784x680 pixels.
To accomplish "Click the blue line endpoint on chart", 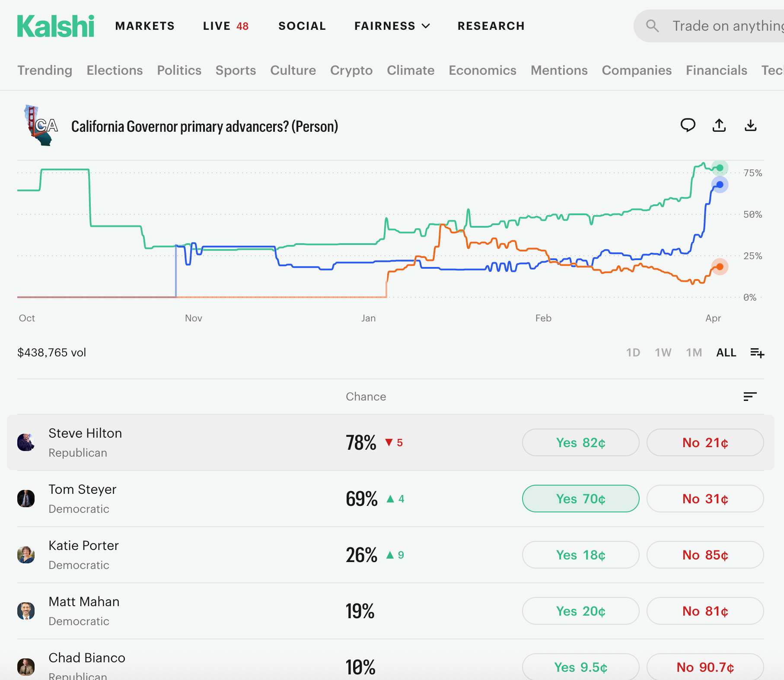I will (720, 185).
